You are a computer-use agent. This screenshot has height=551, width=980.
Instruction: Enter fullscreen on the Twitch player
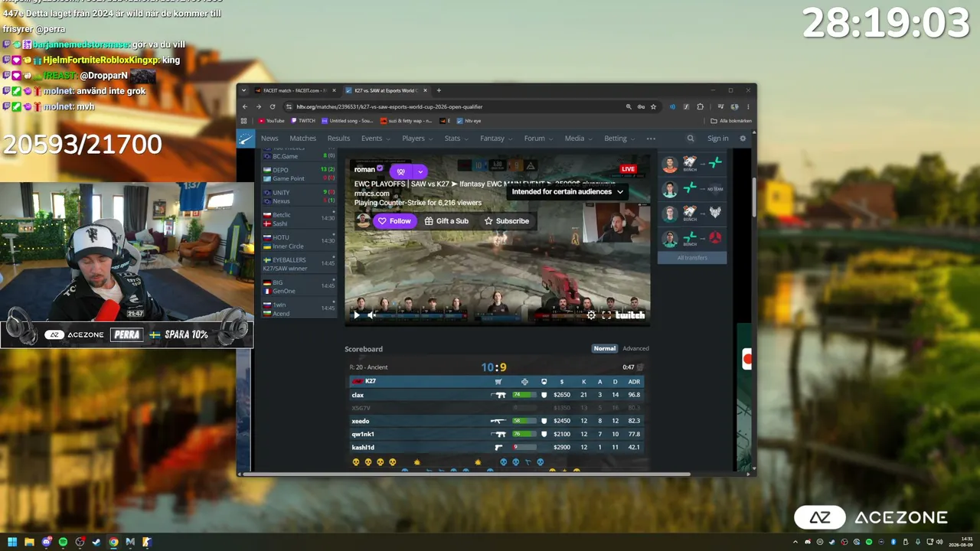pos(606,315)
